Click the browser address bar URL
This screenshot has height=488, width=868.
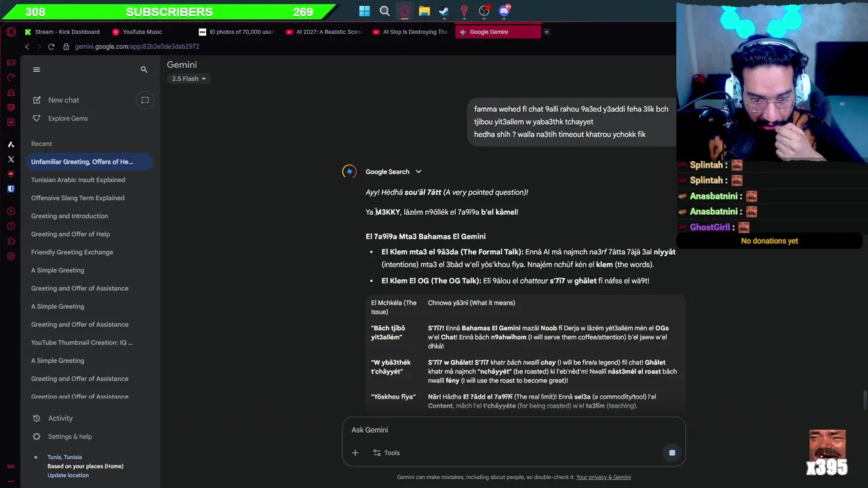[x=137, y=47]
